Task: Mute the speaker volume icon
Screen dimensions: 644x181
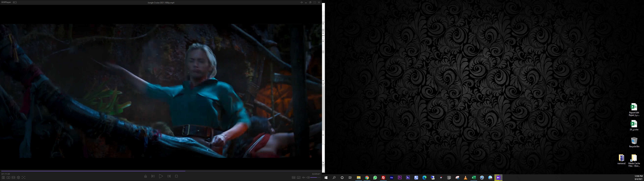Action: [x=308, y=177]
